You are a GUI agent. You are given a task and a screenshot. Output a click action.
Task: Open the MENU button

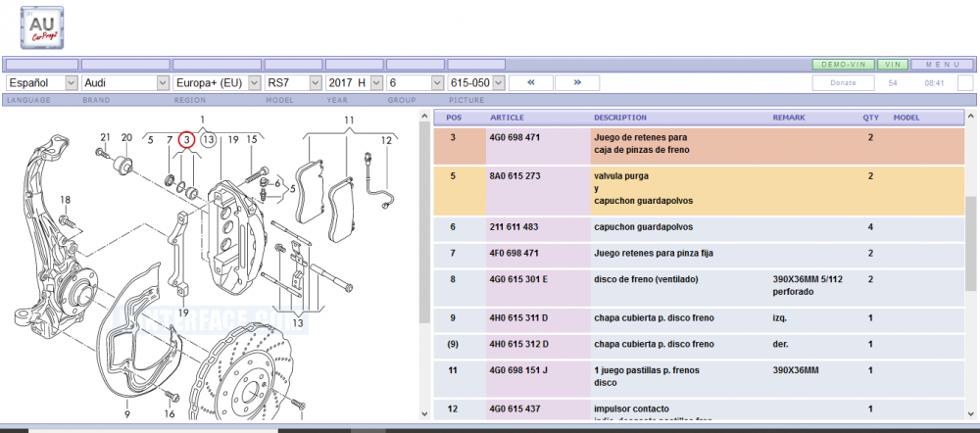(x=942, y=65)
